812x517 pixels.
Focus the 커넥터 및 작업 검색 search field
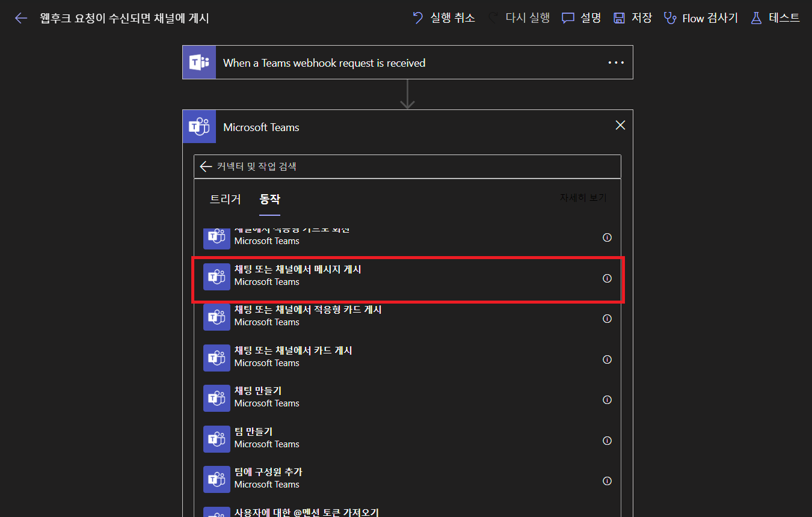tap(407, 167)
